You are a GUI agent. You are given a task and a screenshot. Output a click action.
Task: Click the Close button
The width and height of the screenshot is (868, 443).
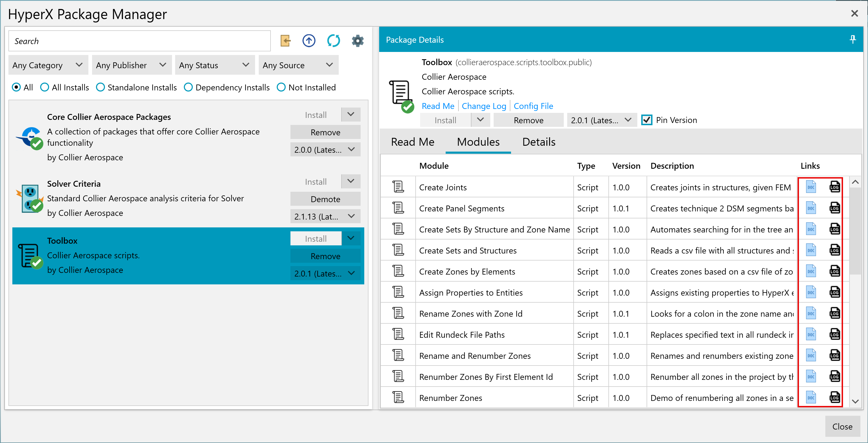point(842,426)
